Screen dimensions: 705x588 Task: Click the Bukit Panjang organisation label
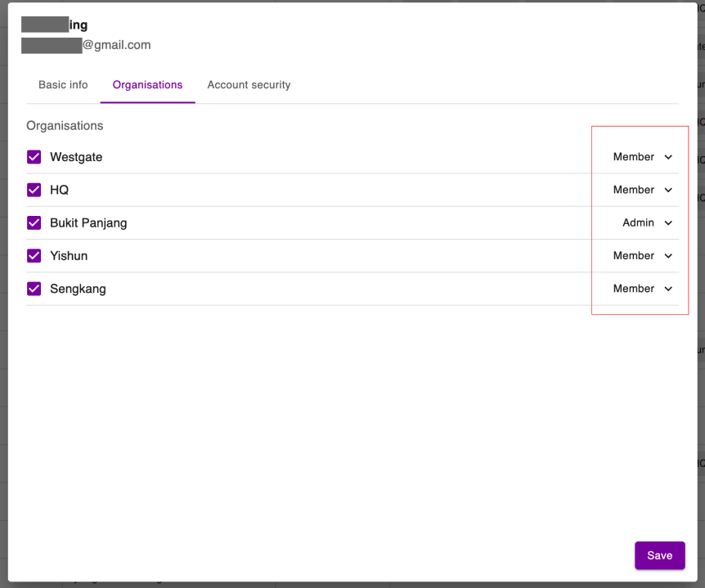coord(88,222)
